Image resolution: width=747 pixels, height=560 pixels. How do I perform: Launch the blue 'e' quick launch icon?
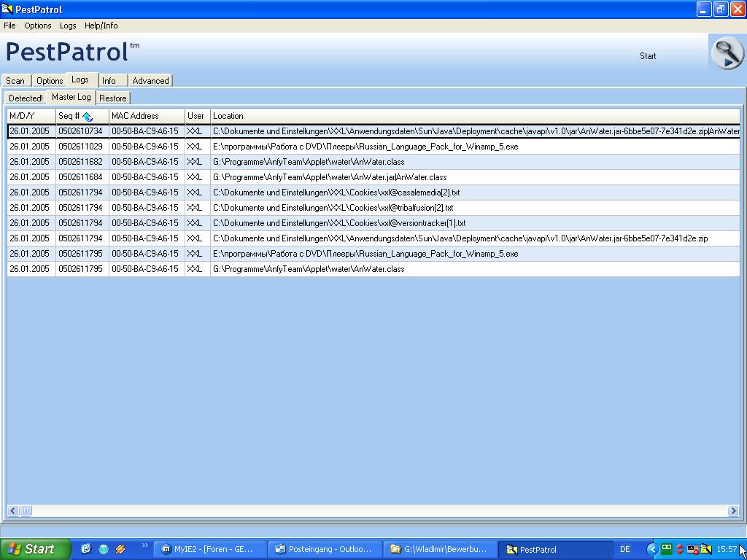(x=86, y=549)
